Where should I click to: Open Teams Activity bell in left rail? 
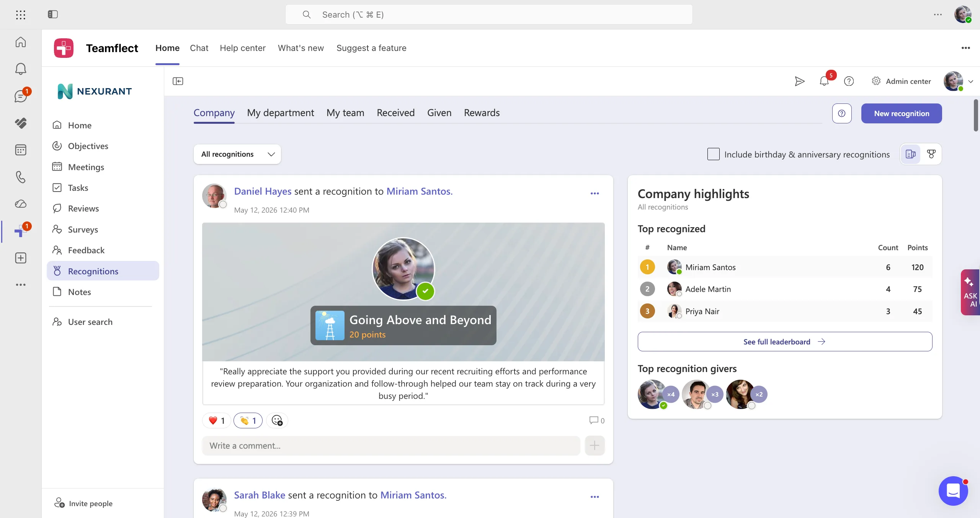(21, 69)
